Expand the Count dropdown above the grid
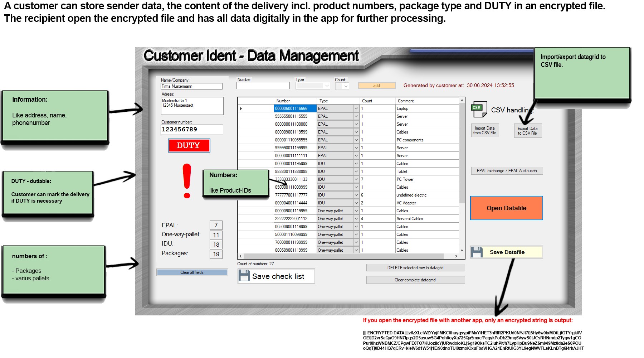644x358 pixels. click(x=346, y=86)
